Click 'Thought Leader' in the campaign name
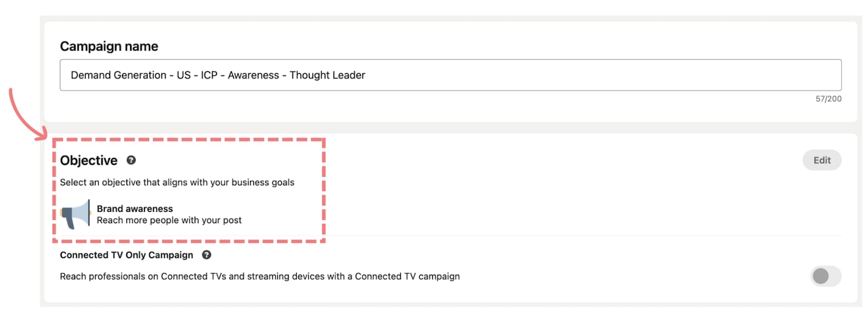 327,75
